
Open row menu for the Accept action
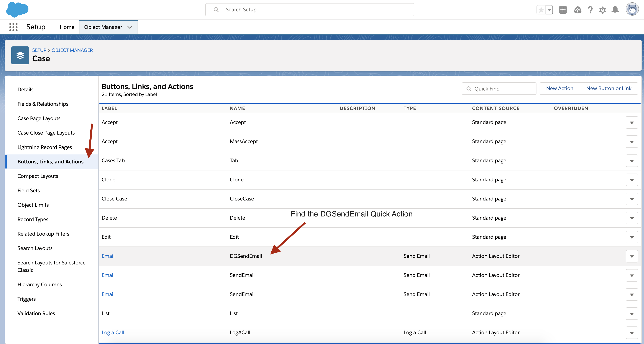pyautogui.click(x=632, y=122)
